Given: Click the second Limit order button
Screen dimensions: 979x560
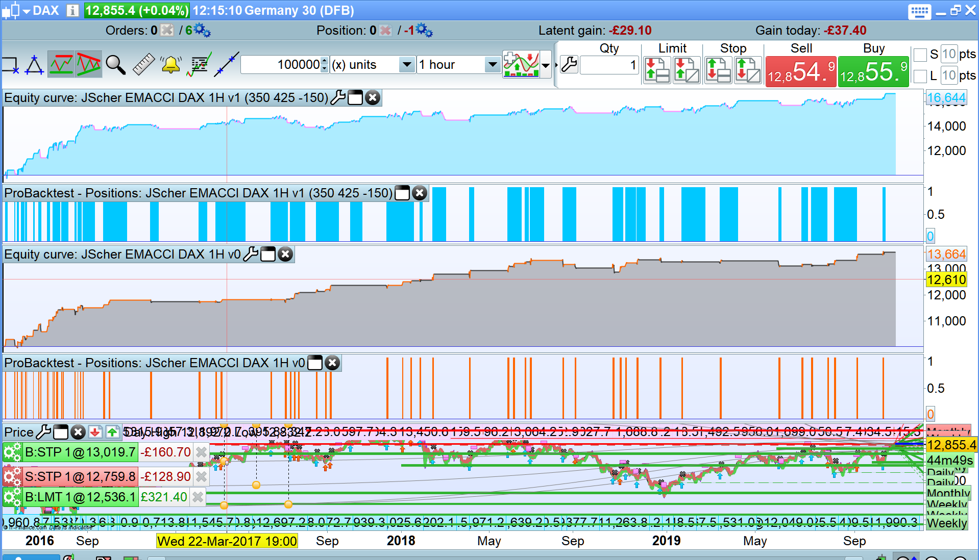Looking at the screenshot, I should 687,69.
